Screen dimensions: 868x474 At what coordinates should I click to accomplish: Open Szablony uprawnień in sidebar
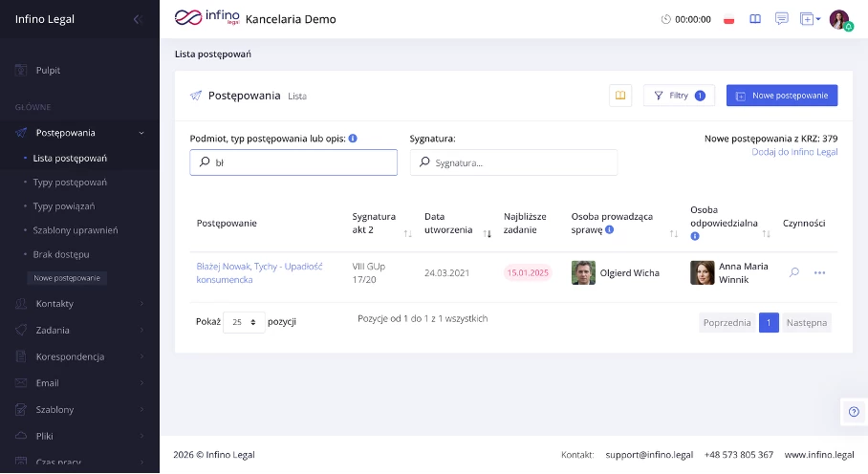pos(76,230)
